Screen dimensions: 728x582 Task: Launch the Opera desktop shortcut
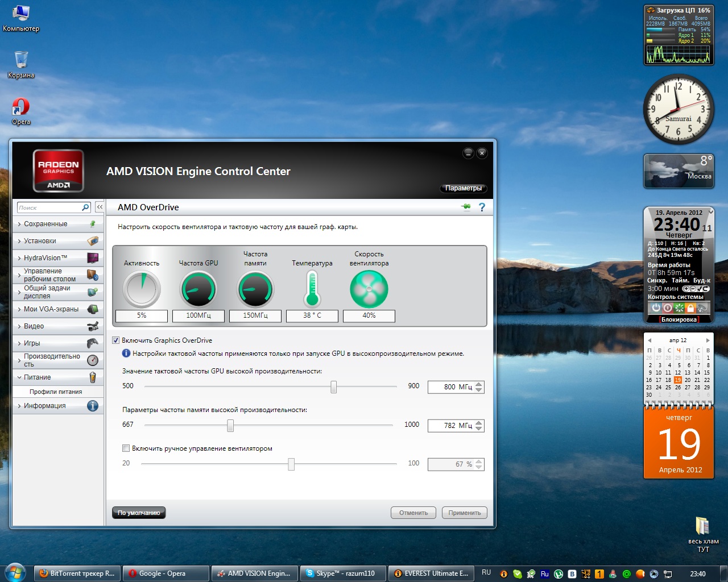click(21, 111)
